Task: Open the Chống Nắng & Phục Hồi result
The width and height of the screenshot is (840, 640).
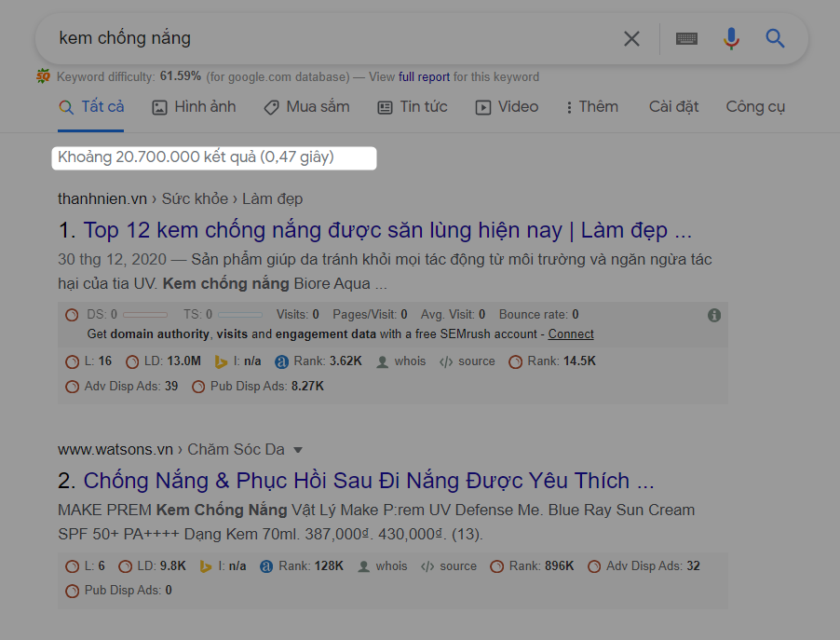Action: click(369, 481)
